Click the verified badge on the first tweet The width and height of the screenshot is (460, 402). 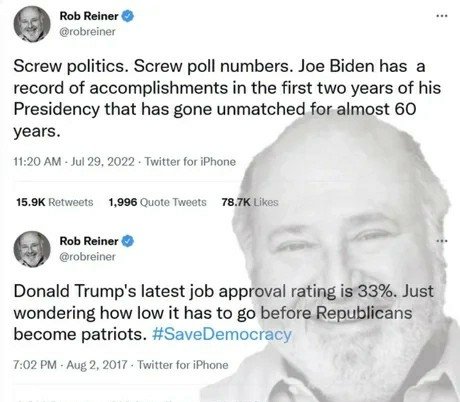[x=128, y=16]
